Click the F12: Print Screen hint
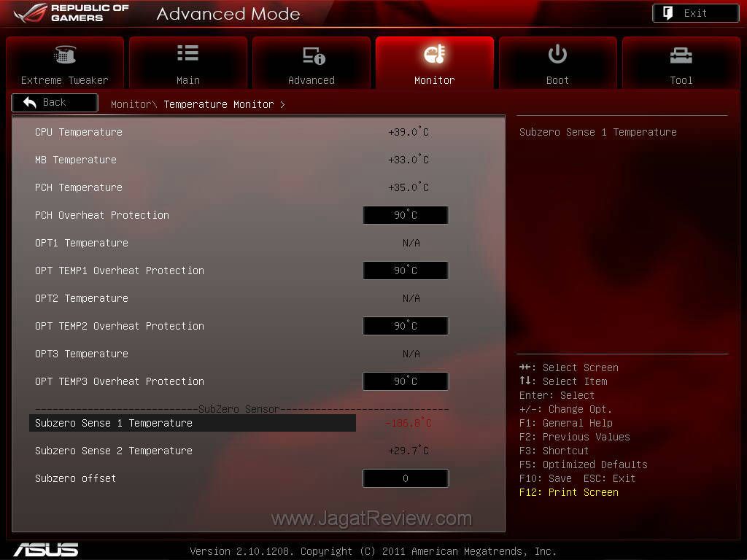The image size is (747, 560). click(569, 492)
